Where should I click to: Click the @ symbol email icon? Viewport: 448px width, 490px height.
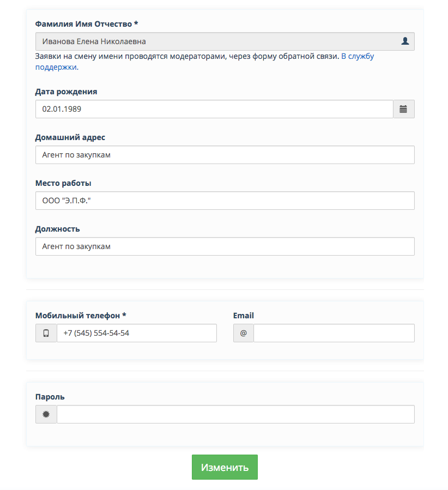click(243, 333)
